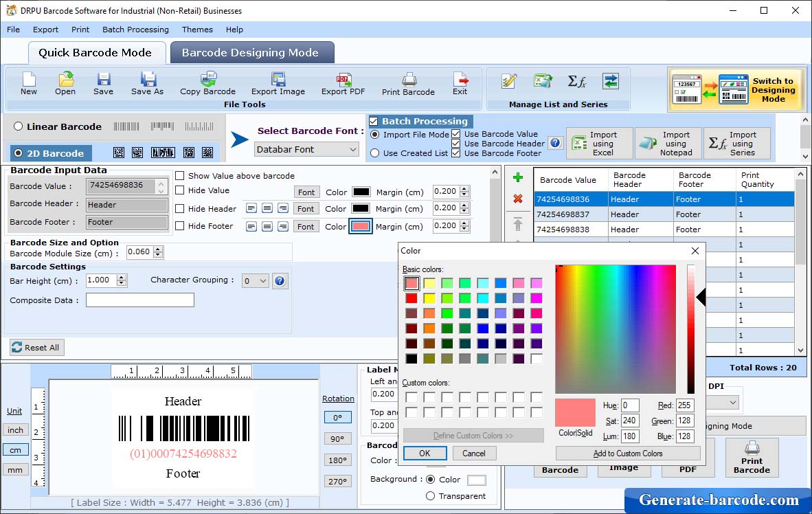The width and height of the screenshot is (812, 514).
Task: Click the Red value field
Action: [x=684, y=405]
